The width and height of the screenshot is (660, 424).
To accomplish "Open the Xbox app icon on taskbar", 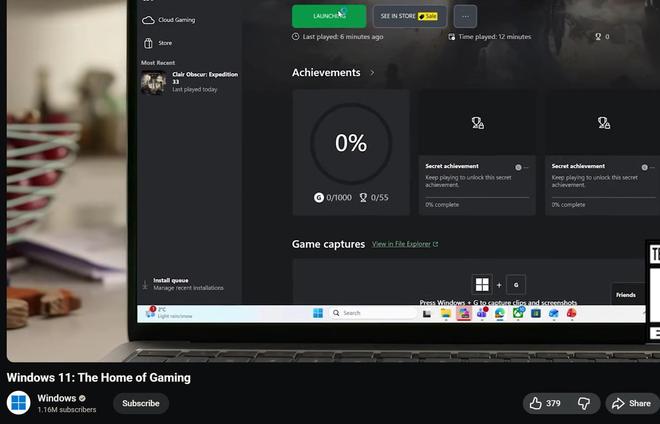I will point(518,313).
